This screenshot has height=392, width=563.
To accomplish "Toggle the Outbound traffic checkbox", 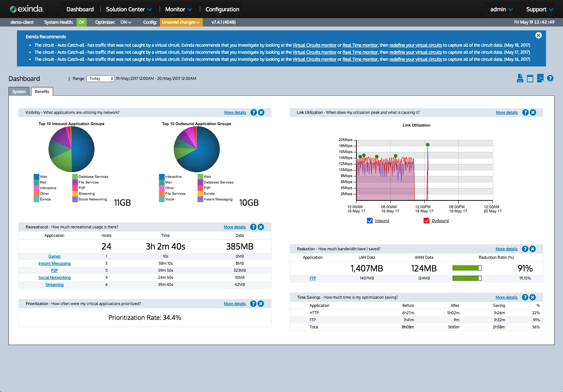I will pyautogui.click(x=426, y=221).
